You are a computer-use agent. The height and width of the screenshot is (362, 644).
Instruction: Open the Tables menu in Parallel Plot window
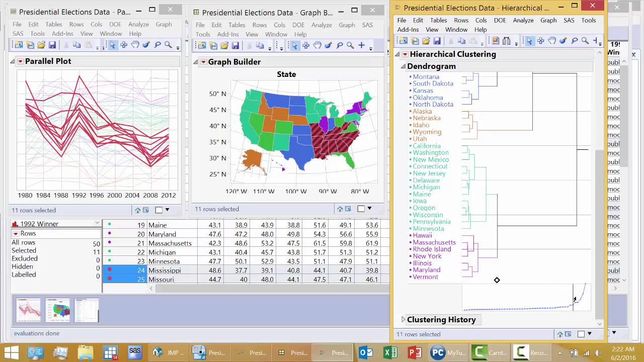[x=54, y=24]
